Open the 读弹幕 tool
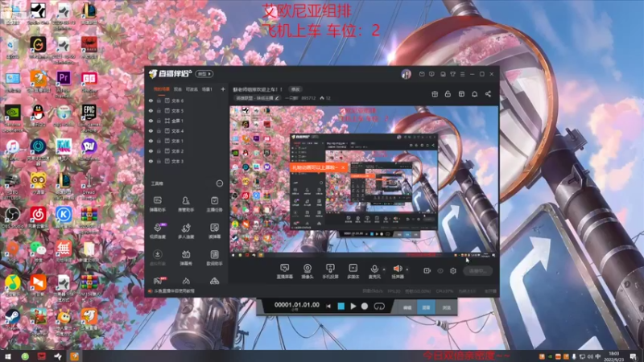This screenshot has height=362, width=644. [x=214, y=231]
